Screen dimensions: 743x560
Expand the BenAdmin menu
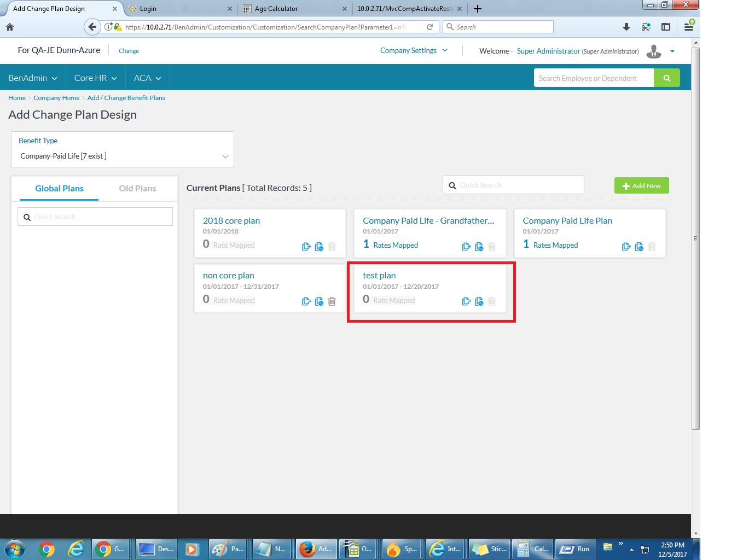(x=33, y=78)
